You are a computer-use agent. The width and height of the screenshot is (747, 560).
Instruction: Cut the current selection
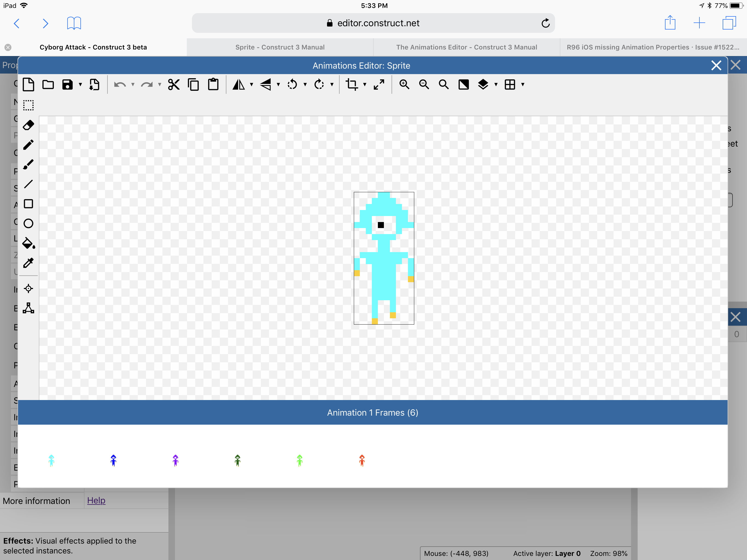click(173, 84)
